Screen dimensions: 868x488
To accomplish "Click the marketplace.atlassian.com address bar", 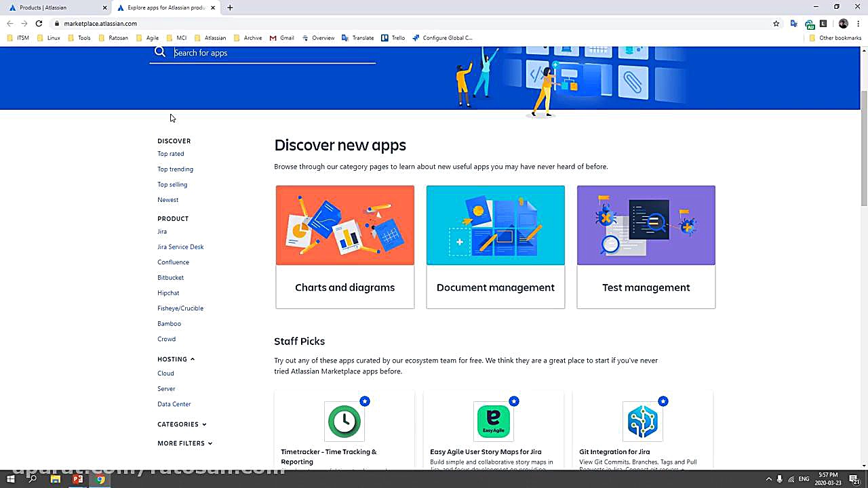I will coord(100,23).
